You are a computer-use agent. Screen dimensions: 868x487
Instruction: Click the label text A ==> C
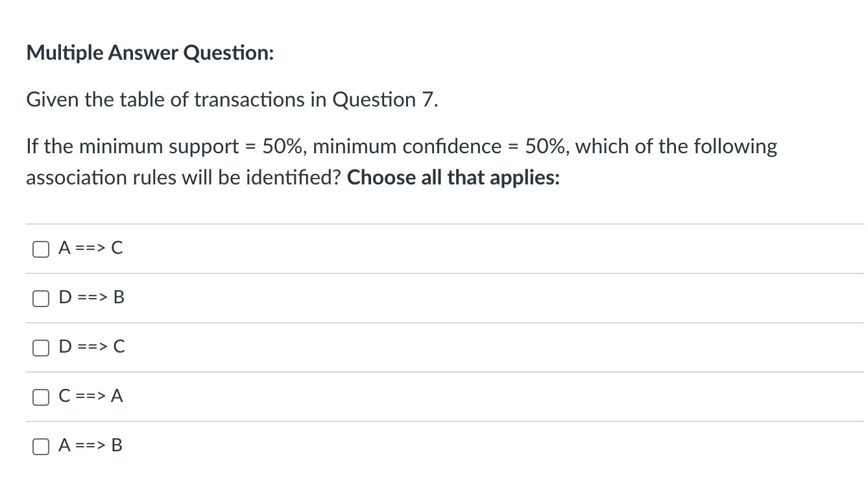[91, 248]
